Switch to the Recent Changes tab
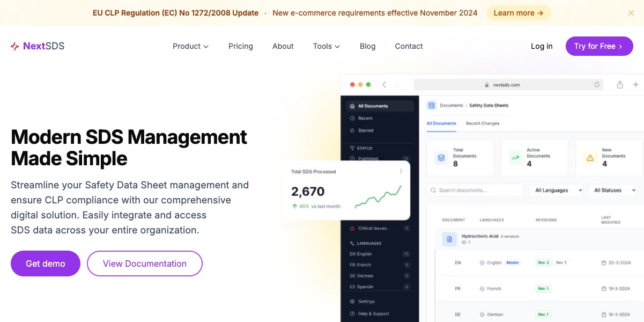The image size is (644, 322). [x=482, y=123]
